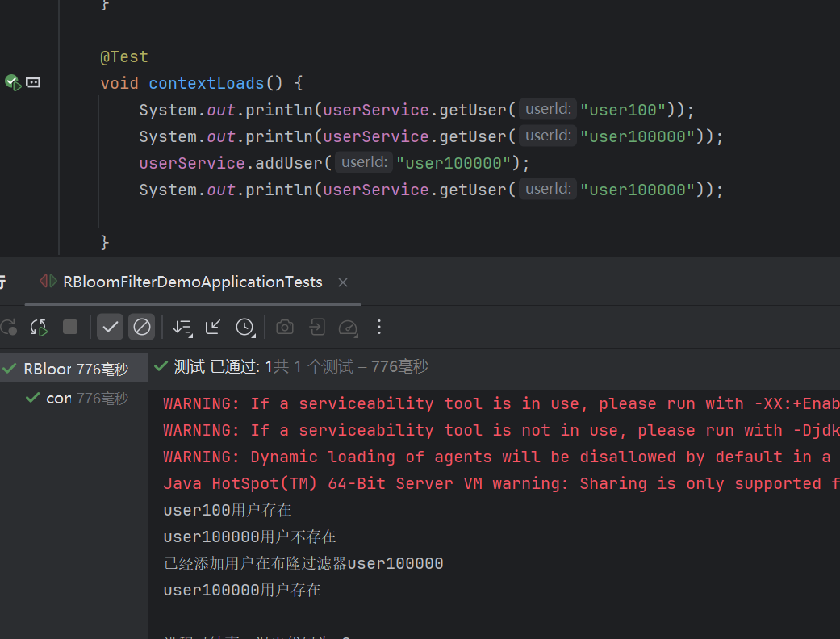Image resolution: width=840 pixels, height=639 pixels.
Task: Open the More options vertical dots menu
Action: click(379, 327)
